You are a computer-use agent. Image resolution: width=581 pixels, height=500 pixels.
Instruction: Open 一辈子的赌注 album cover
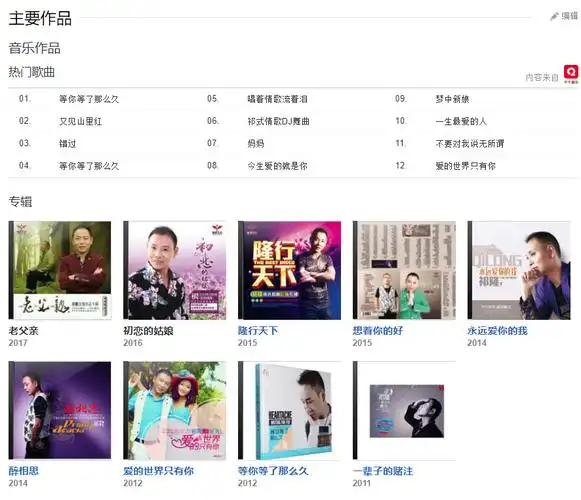404,410
